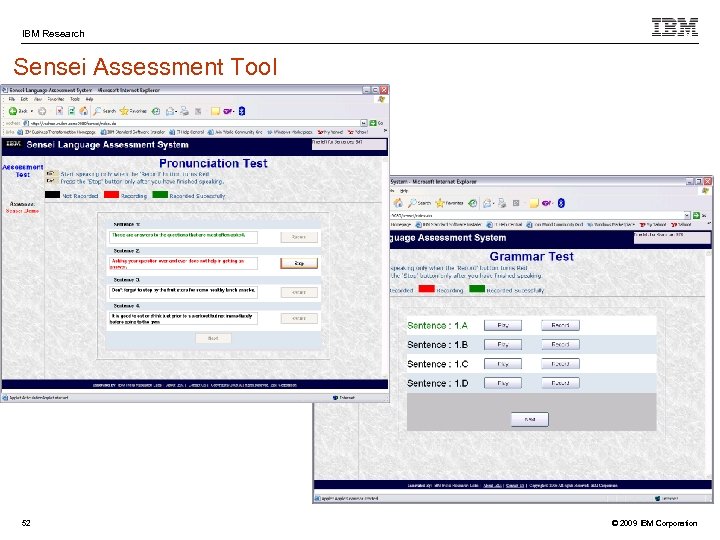The height and width of the screenshot is (540, 720).
Task: Click Home icon in Grammar Test window toolbar
Action: click(398, 202)
